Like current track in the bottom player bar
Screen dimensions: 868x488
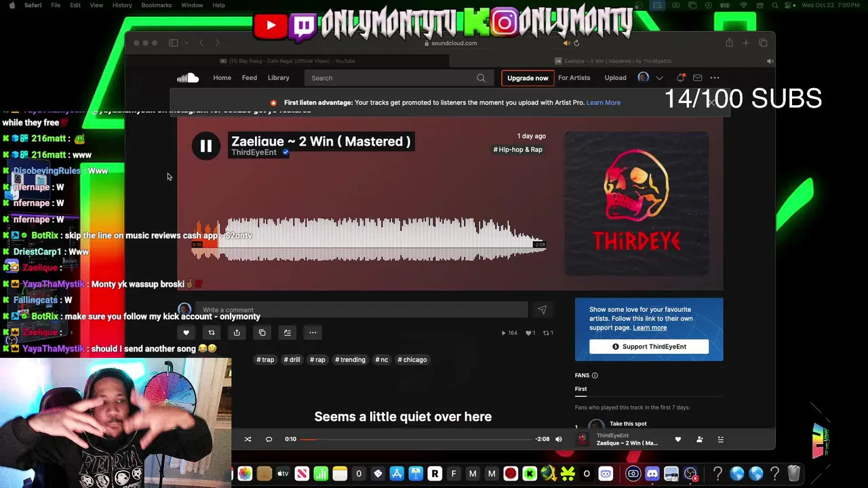tap(677, 439)
